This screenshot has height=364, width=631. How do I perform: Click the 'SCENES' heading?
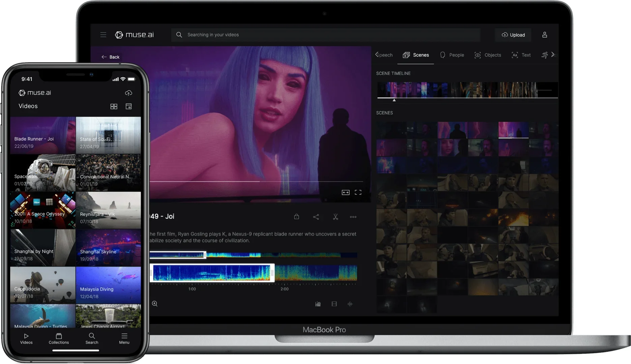(384, 113)
